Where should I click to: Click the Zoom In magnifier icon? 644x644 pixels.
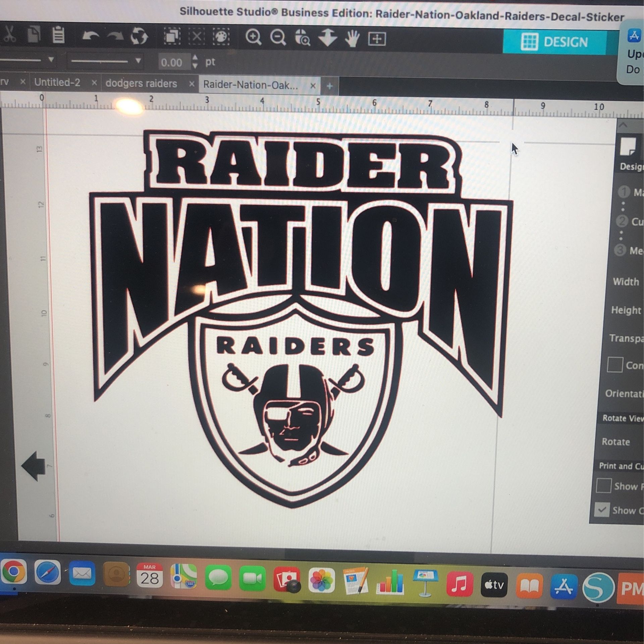click(253, 37)
